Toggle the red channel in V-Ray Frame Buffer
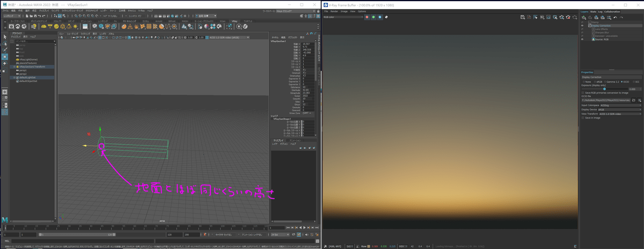This screenshot has width=644, height=249. pyautogui.click(x=367, y=17)
